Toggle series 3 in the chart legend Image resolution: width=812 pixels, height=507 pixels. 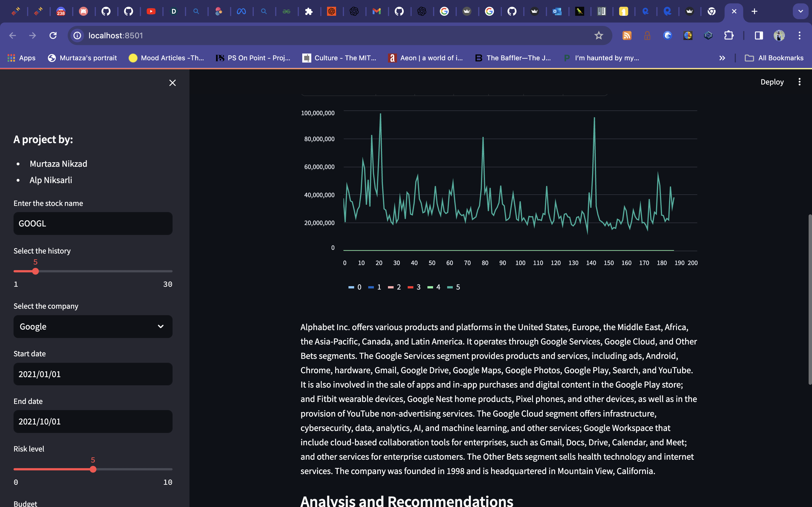(x=414, y=287)
